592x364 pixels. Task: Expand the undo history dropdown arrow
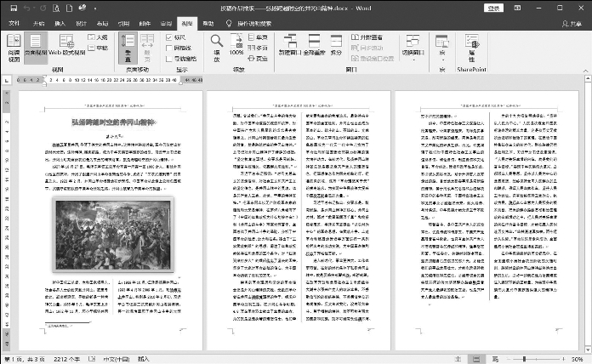tap(34, 9)
